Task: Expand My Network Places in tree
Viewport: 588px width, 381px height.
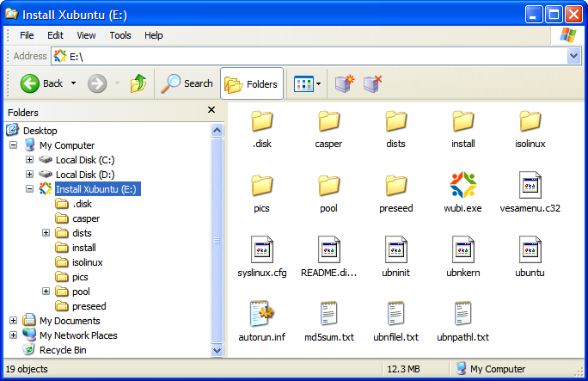Action: (x=14, y=335)
